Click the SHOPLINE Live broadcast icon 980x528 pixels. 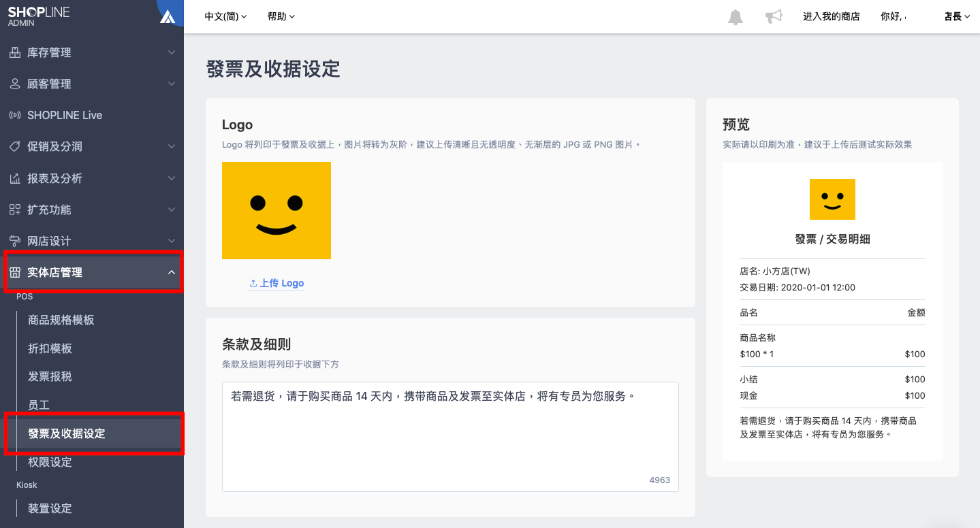pyautogui.click(x=15, y=115)
